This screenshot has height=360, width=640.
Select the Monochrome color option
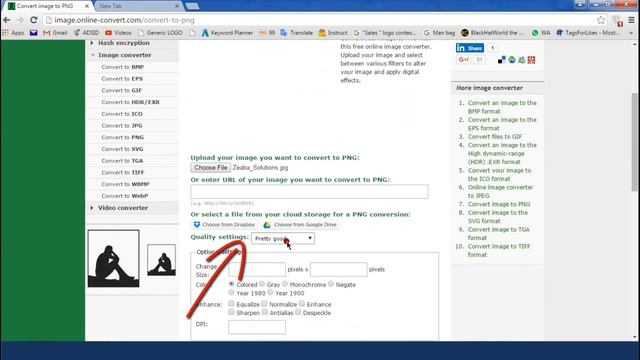[x=285, y=284]
